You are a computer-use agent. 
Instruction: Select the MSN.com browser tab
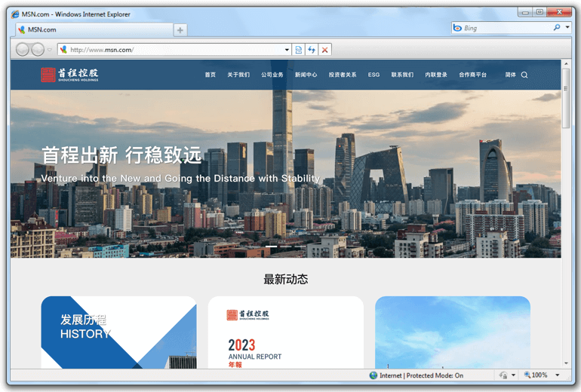tap(94, 29)
